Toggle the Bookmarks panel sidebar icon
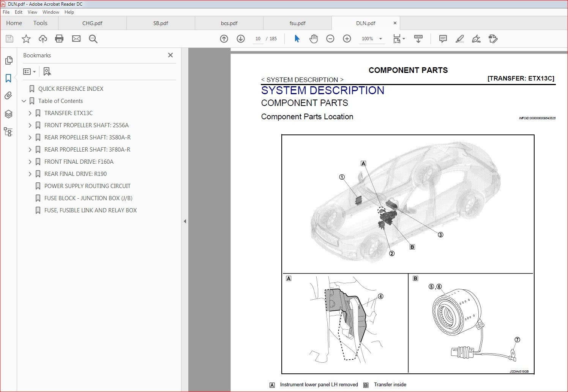 [8, 78]
